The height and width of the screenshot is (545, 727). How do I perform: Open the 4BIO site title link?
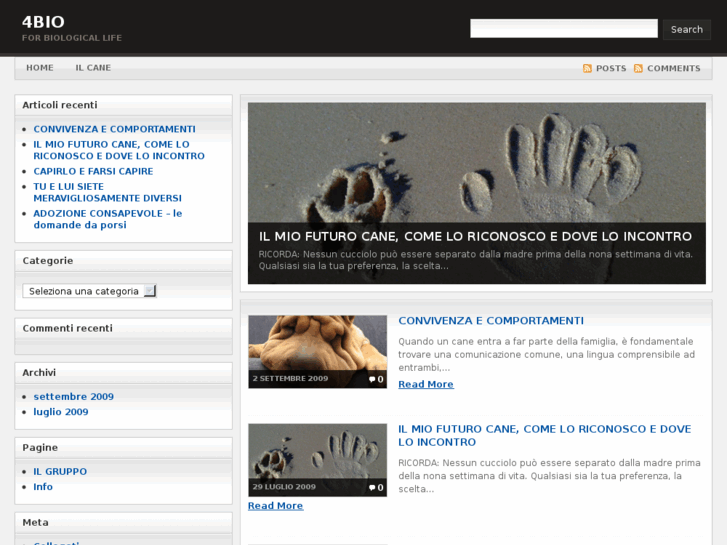click(43, 21)
